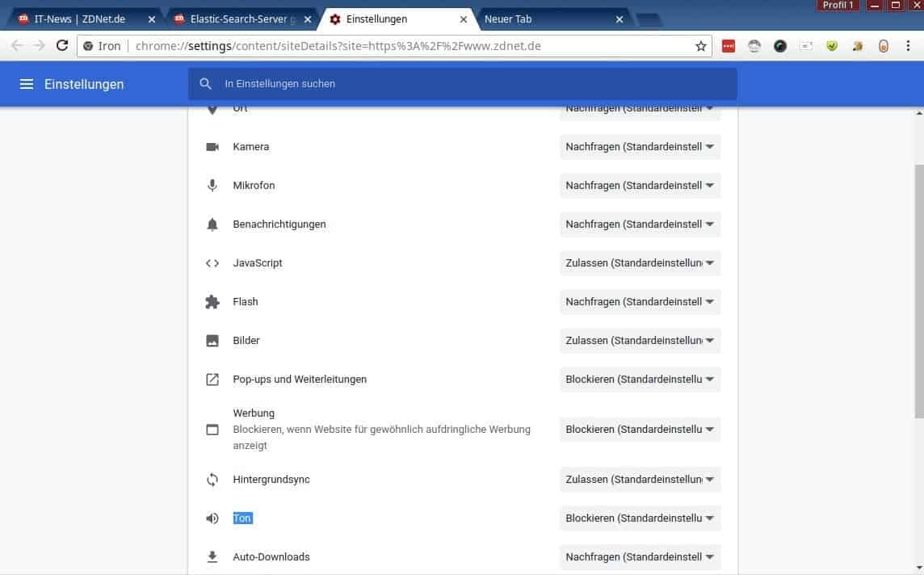Click the Flash puzzle piece icon

[212, 302]
